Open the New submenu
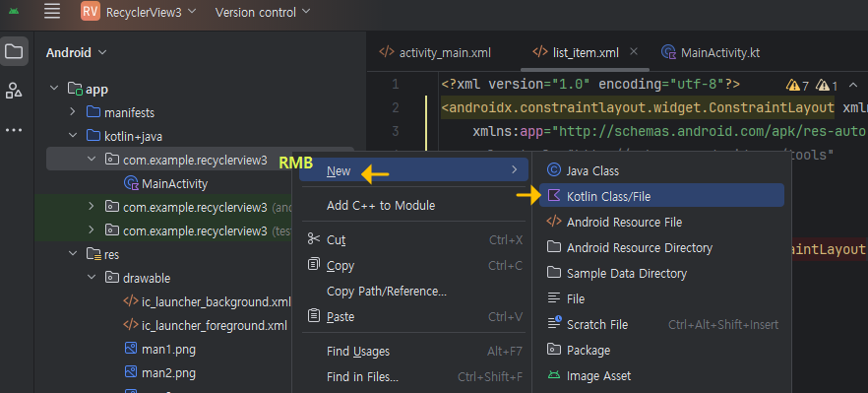 (x=413, y=170)
